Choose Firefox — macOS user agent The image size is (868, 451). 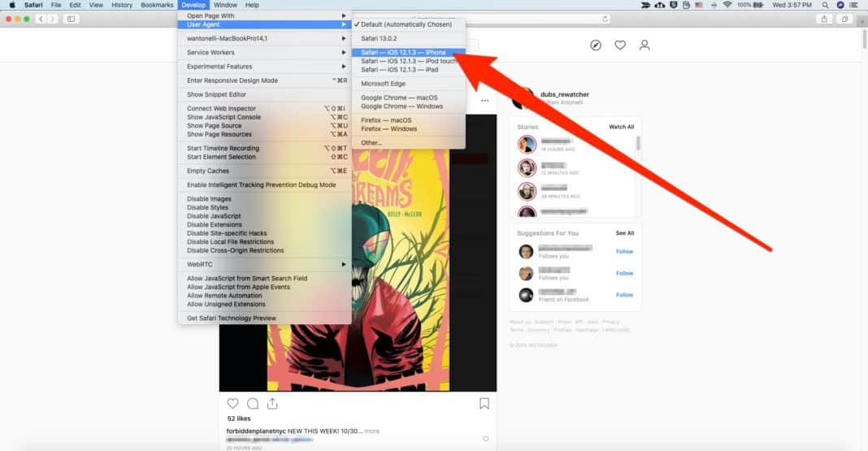[409, 120]
